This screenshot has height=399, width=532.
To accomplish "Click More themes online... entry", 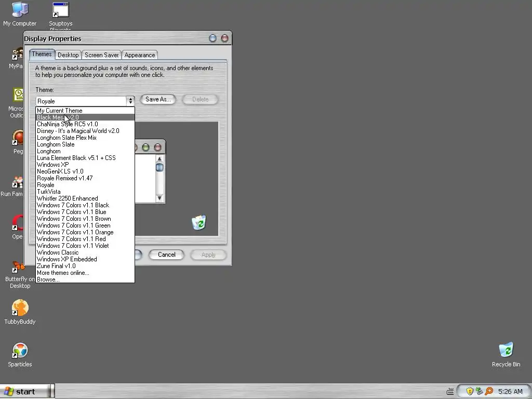I will pos(85,273).
